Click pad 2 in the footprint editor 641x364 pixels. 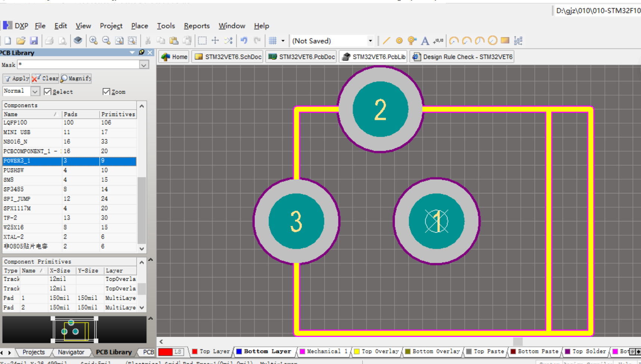click(x=380, y=109)
